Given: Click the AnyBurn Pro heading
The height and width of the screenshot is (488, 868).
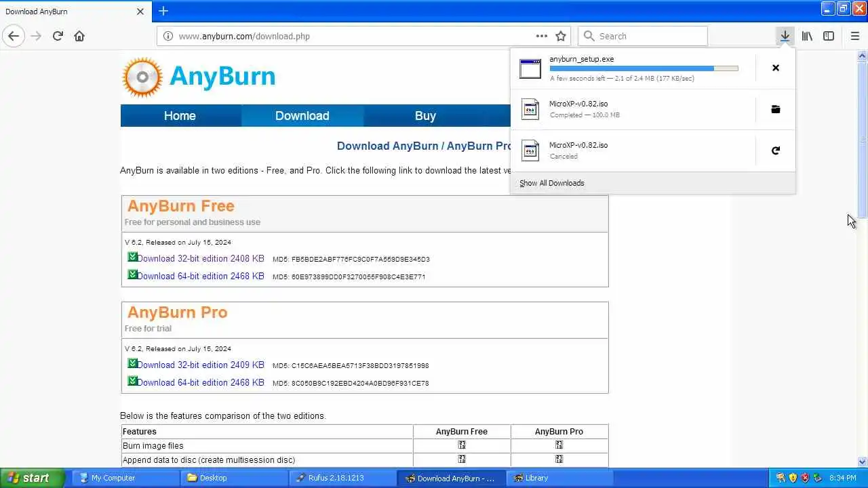Looking at the screenshot, I should click(x=178, y=312).
